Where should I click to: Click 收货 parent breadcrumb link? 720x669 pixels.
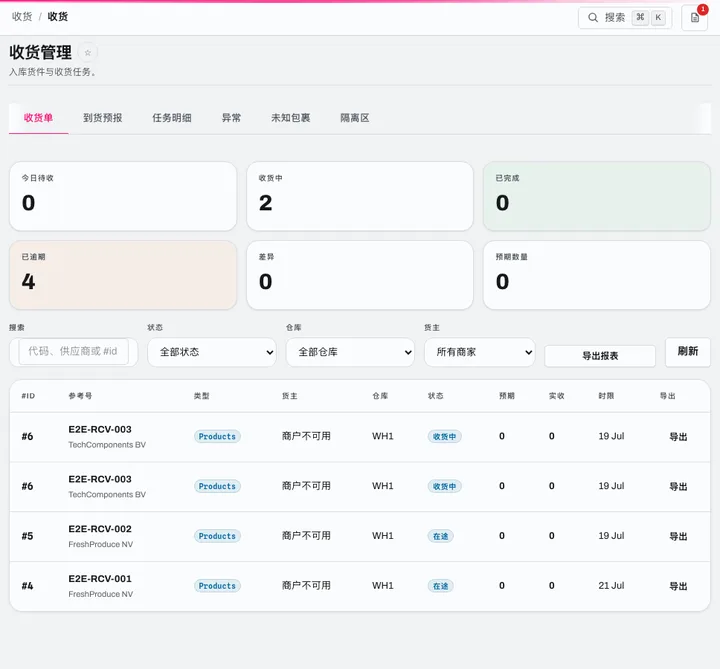pyautogui.click(x=22, y=17)
